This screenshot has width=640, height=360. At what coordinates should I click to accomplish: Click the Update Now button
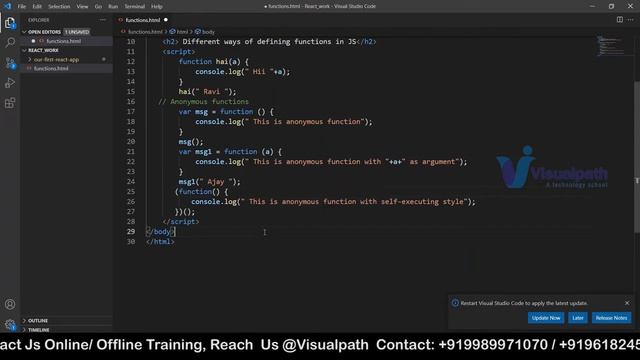coord(546,318)
